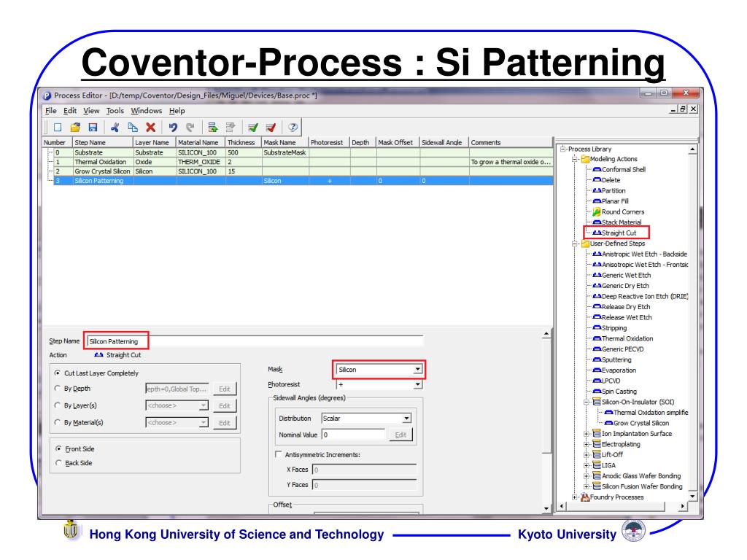Screen dimensions: 747x560
Task: Click the step parameters pane vertical scrollbar
Action: (546, 421)
